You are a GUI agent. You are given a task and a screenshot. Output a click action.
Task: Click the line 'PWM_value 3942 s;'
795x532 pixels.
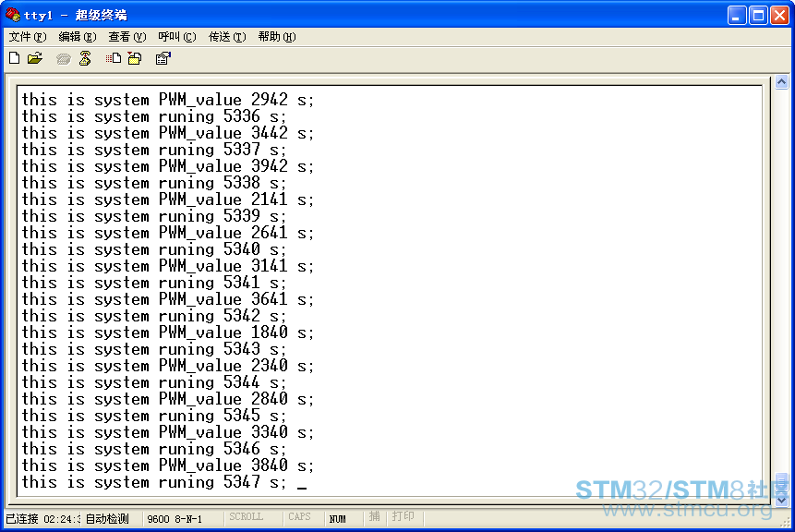point(168,166)
